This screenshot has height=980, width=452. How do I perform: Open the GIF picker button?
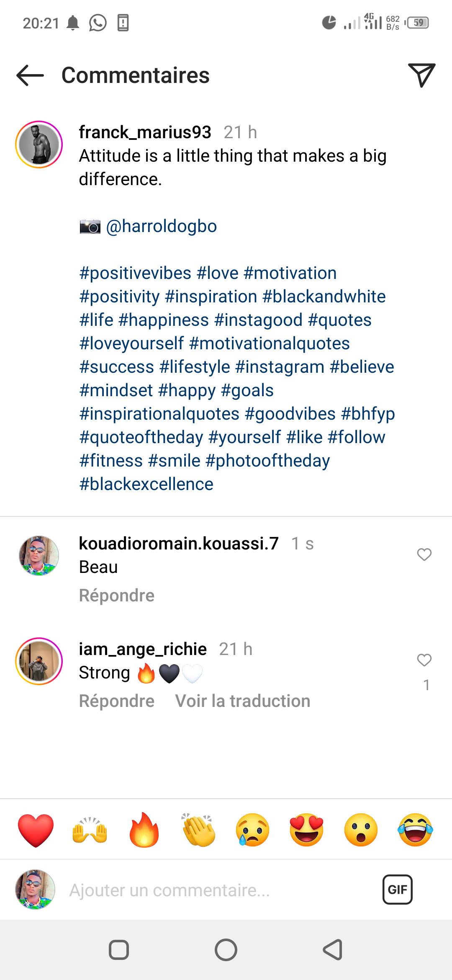tap(397, 890)
